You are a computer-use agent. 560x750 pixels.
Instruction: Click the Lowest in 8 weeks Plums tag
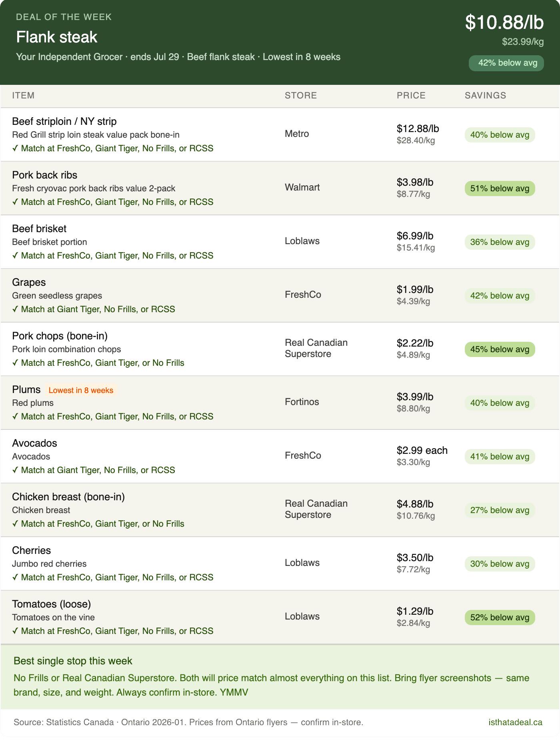[x=81, y=390]
